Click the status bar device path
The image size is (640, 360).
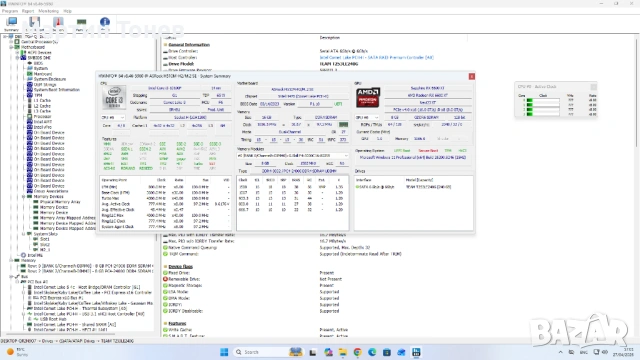(x=68, y=341)
